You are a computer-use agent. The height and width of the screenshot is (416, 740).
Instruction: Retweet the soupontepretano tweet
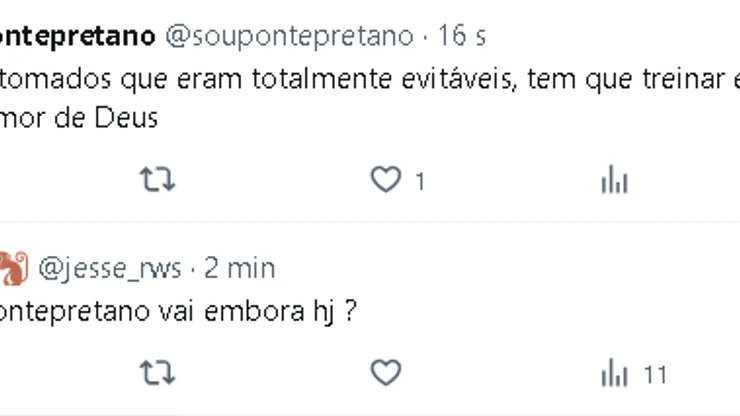[157, 181]
